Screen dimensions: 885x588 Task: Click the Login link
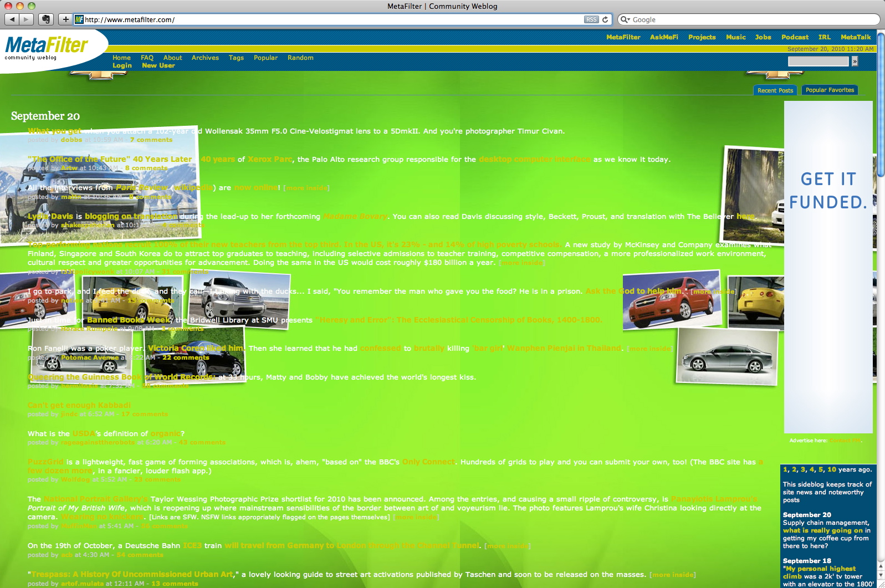[x=122, y=65]
